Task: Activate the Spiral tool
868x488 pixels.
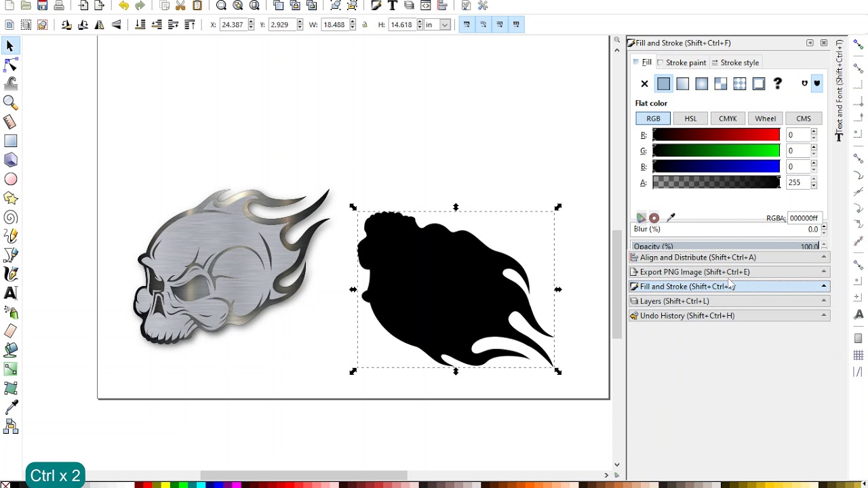Action: [x=10, y=218]
